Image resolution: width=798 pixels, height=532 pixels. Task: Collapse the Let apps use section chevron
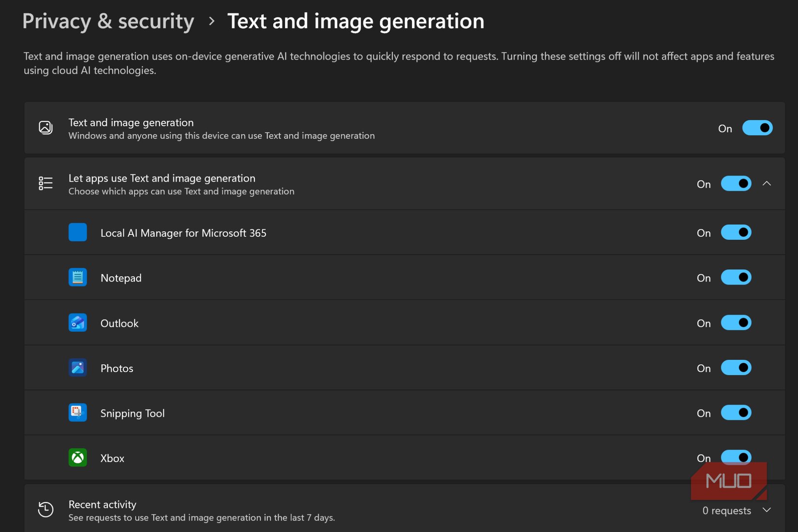(x=767, y=184)
